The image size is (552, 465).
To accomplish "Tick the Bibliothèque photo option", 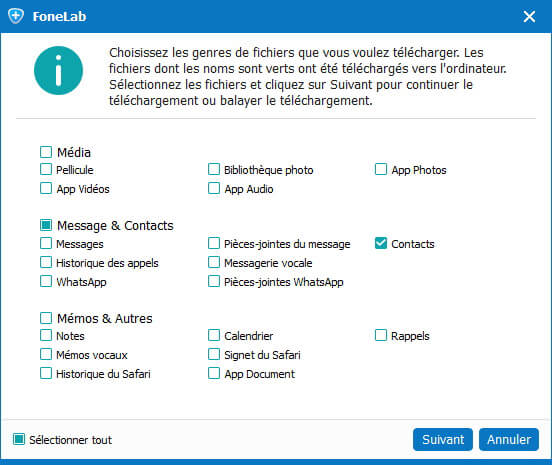I will pos(214,169).
